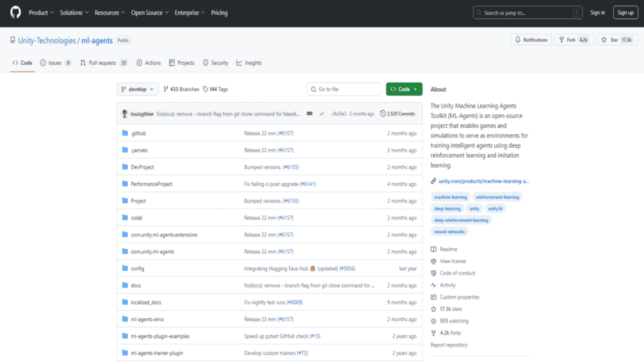
Task: Click the Readme book icon
Action: pos(433,249)
